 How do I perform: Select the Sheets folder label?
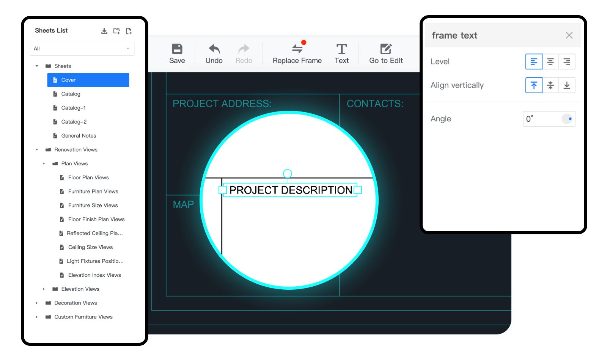[x=63, y=66]
